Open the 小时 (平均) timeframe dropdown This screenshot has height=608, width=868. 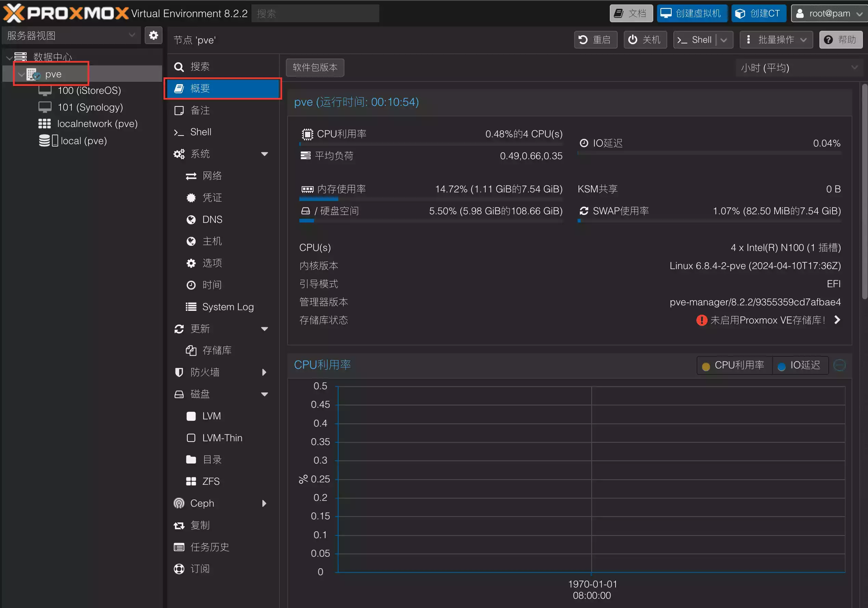click(799, 68)
